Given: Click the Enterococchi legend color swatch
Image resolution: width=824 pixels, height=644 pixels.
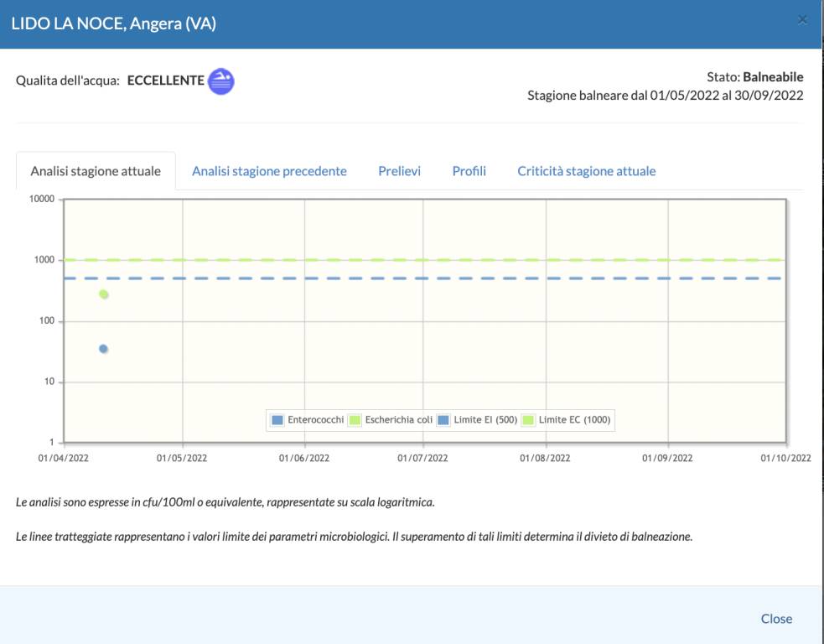Looking at the screenshot, I should click(277, 420).
